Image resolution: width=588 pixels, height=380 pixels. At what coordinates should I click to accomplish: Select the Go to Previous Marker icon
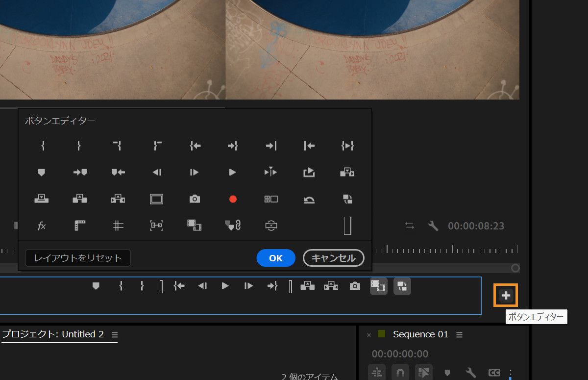pos(118,172)
